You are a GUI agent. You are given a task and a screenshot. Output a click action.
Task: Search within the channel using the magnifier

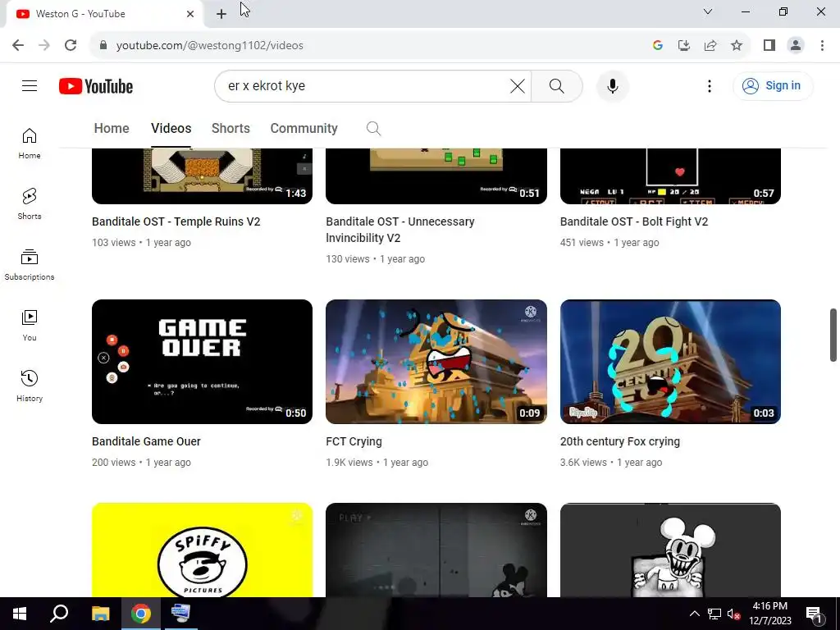point(373,129)
